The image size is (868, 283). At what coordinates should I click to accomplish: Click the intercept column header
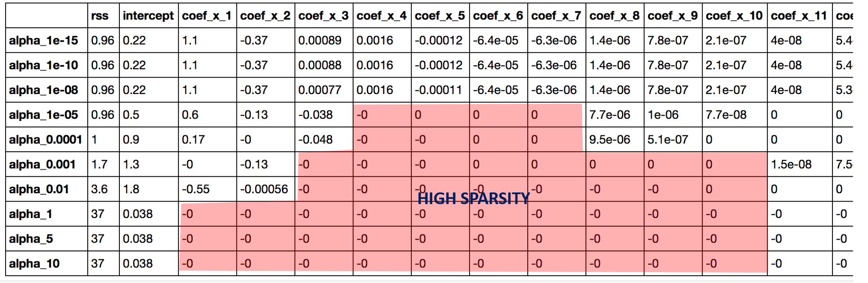(148, 16)
